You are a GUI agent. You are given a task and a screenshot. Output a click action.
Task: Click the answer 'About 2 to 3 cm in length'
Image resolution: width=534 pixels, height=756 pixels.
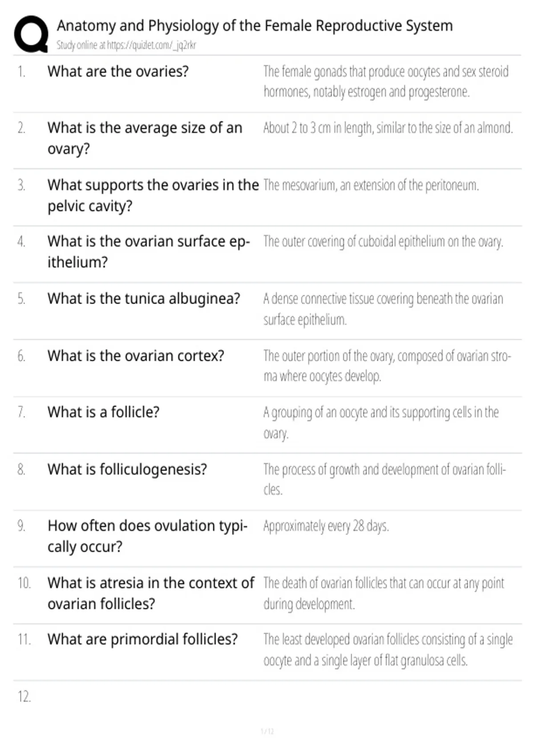click(388, 128)
